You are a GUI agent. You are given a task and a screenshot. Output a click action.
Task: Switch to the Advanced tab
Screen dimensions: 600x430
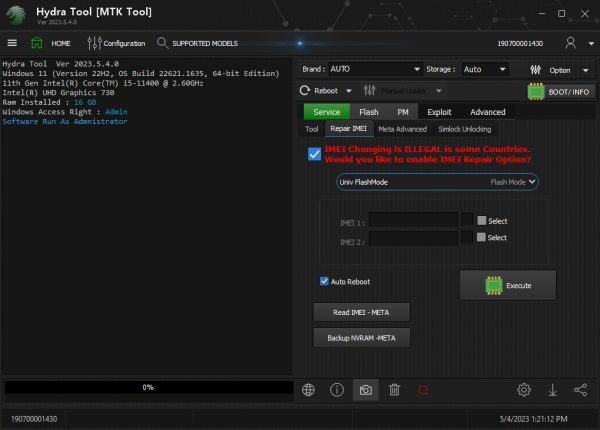click(x=488, y=112)
